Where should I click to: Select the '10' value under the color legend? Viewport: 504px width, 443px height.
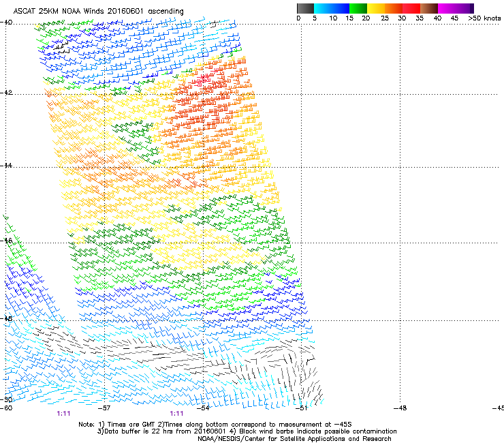pos(333,18)
